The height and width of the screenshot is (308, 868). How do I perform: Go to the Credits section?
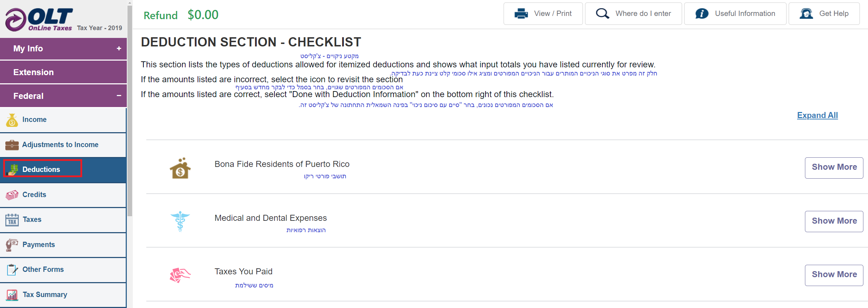(63, 195)
